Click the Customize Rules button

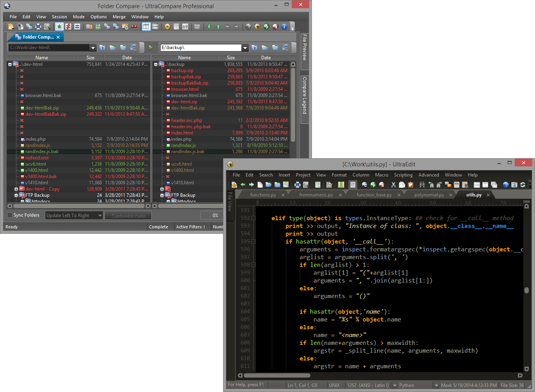pyautogui.click(x=128, y=215)
